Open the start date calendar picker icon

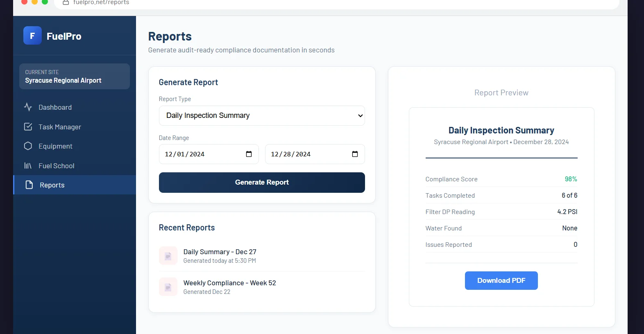coord(249,154)
